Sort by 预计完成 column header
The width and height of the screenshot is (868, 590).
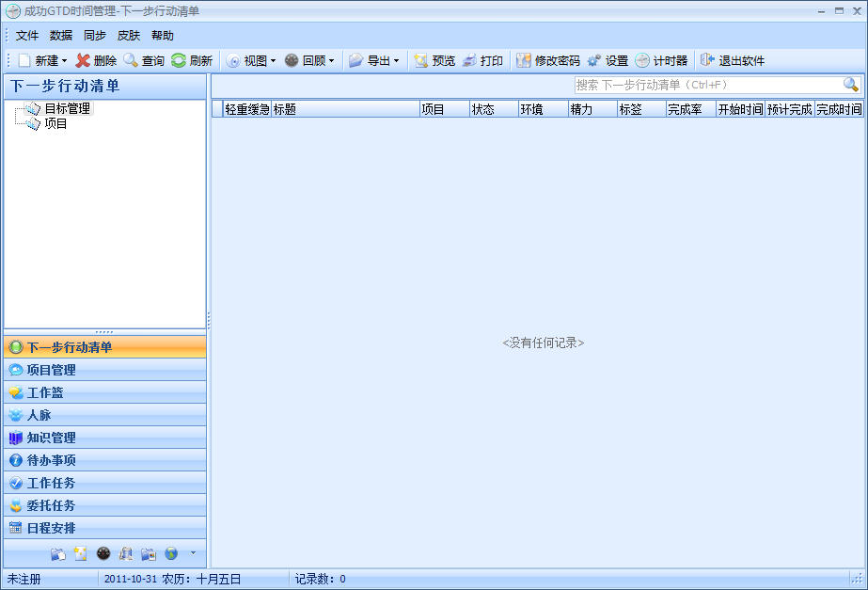(x=790, y=109)
